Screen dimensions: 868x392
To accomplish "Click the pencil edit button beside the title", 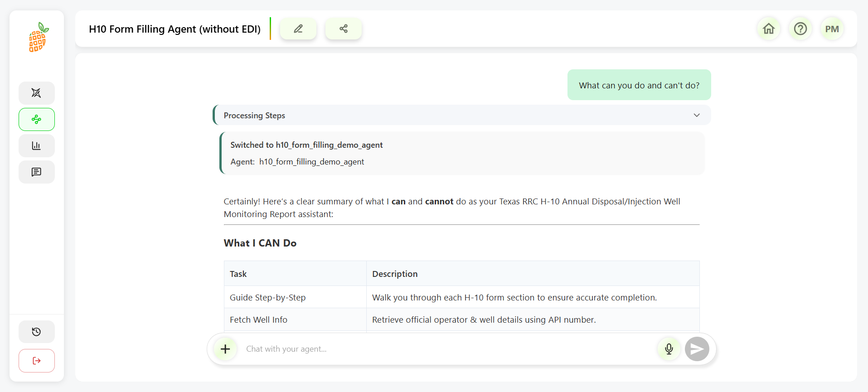I will tap(298, 29).
